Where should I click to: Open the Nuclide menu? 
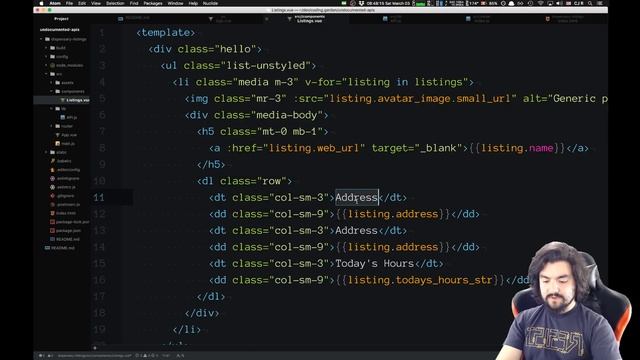click(210, 3)
